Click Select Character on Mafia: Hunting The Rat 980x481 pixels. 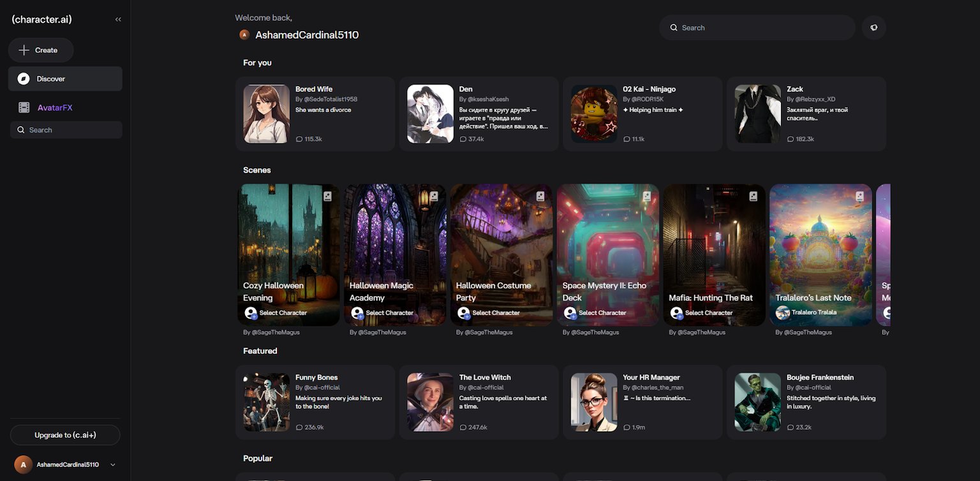(x=709, y=313)
